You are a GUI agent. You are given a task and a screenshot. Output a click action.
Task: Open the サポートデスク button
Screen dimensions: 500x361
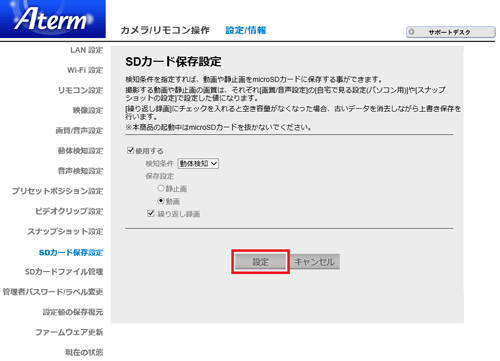pos(451,32)
